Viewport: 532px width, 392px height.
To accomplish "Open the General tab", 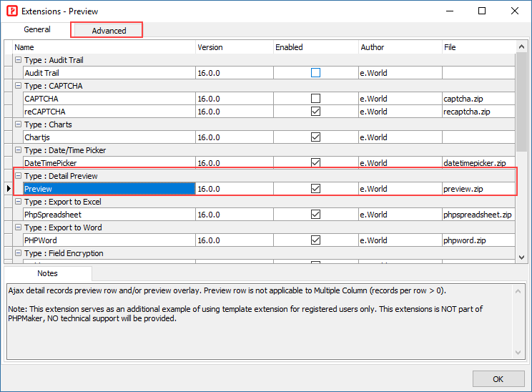I will [x=37, y=30].
